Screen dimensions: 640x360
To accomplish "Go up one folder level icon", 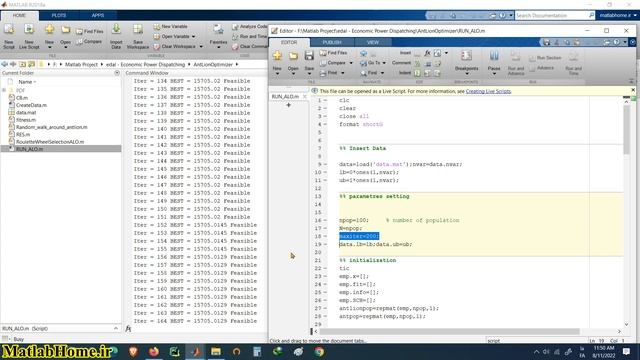I will pyautogui.click(x=23, y=64).
